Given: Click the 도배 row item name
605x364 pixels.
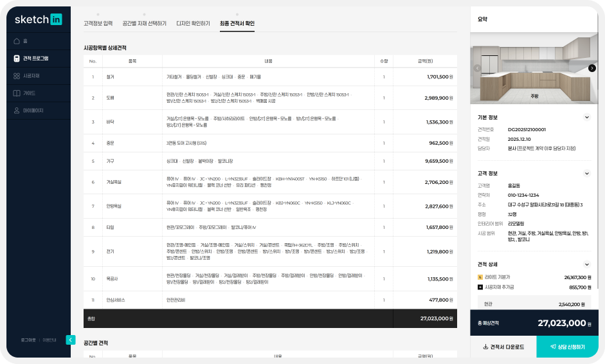Looking at the screenshot, I should (x=111, y=98).
